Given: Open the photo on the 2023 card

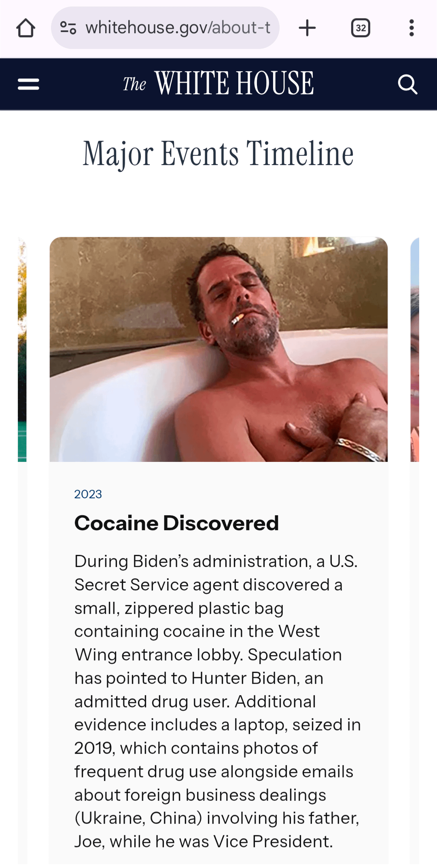Looking at the screenshot, I should coord(218,349).
